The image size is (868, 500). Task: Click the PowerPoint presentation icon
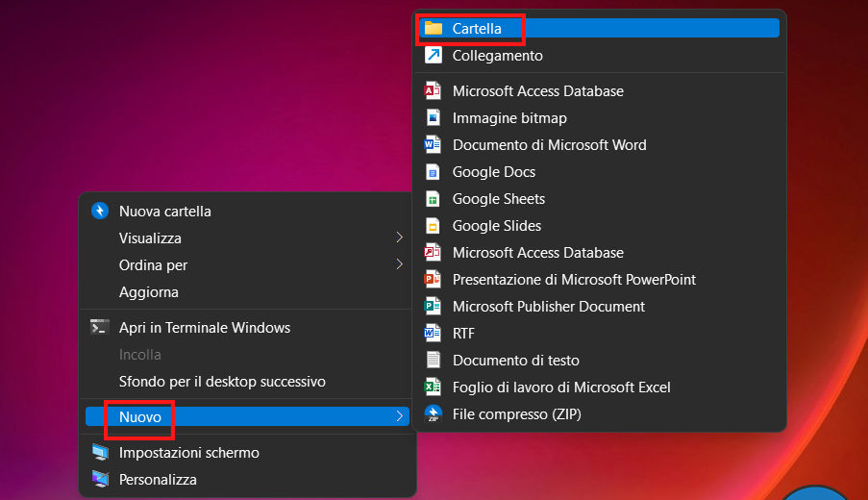(434, 280)
